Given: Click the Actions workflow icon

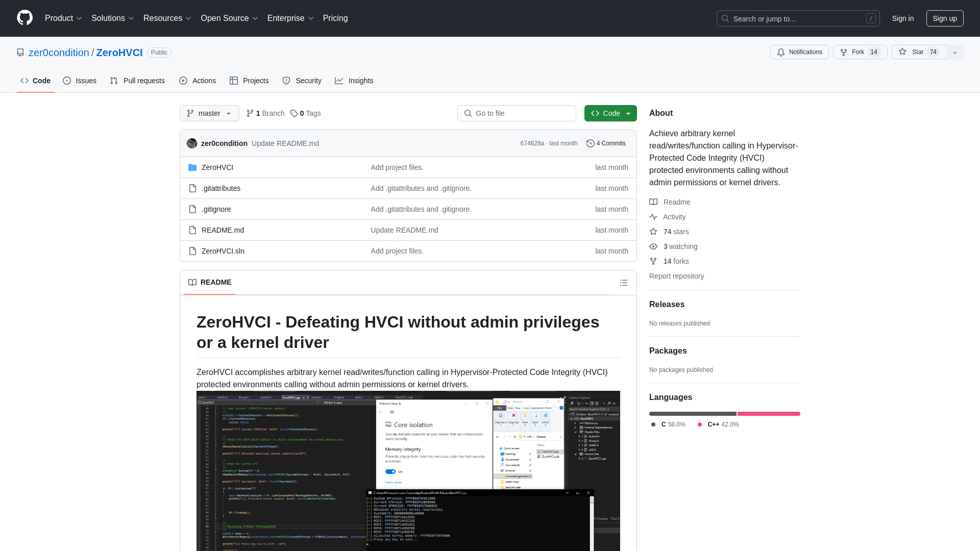Looking at the screenshot, I should [x=182, y=81].
